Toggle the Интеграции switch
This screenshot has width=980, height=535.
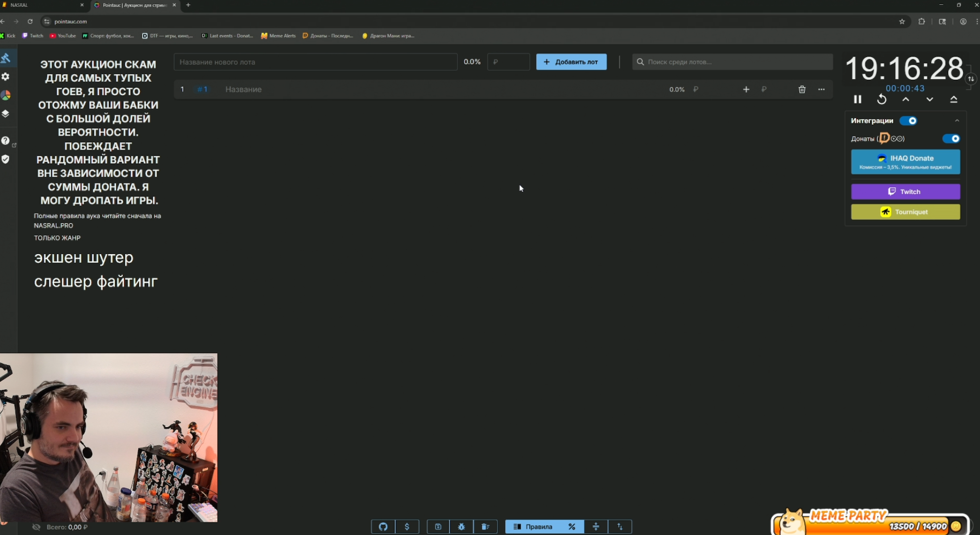click(x=908, y=121)
